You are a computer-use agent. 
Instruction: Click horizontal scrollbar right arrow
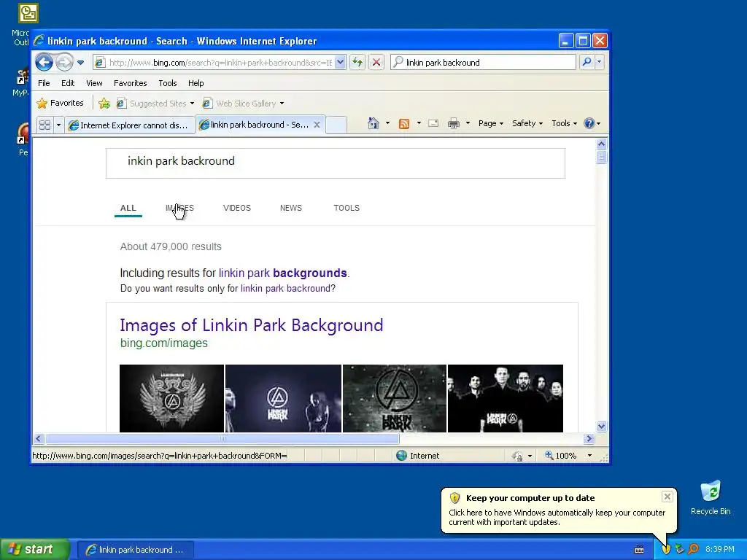(589, 438)
